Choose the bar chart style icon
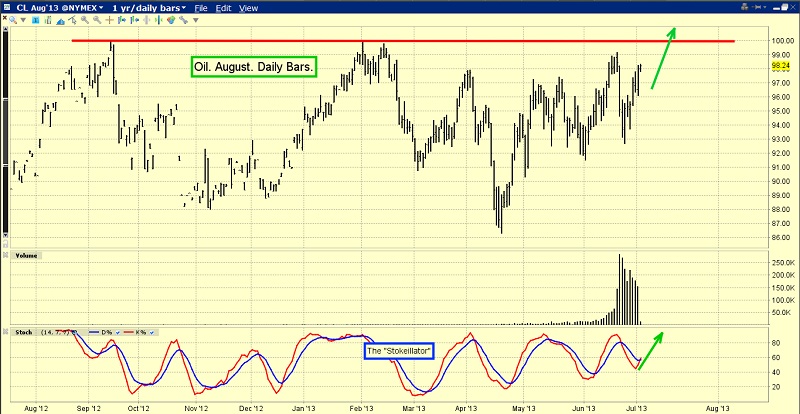 pos(48,20)
